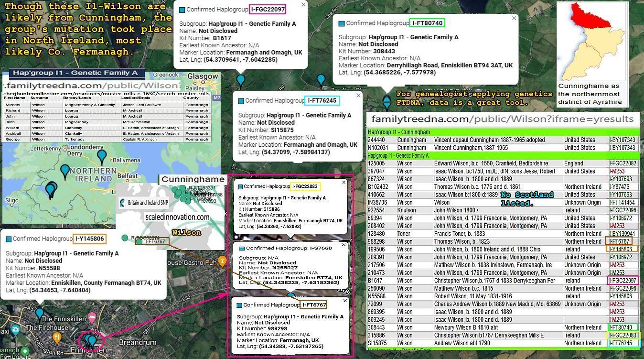644x359 pixels.
Task: Click the Breandrum label on the satellite map
Action: [137, 342]
